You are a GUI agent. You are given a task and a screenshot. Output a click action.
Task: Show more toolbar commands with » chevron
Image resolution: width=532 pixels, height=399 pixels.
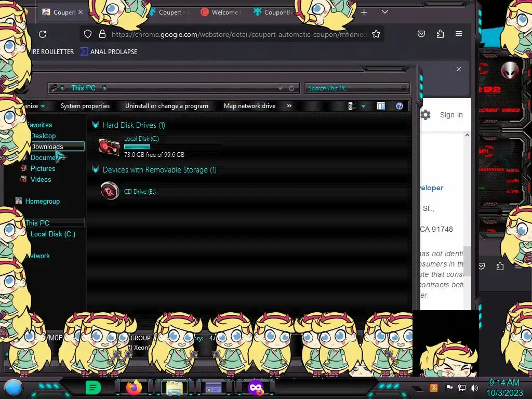pos(289,106)
